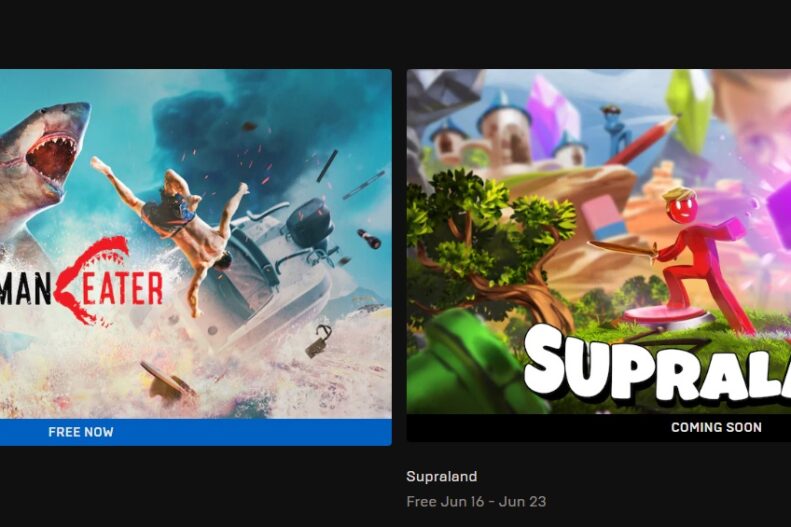The width and height of the screenshot is (791, 527).
Task: Click the pink eraser block in Supraland art
Action: (603, 217)
